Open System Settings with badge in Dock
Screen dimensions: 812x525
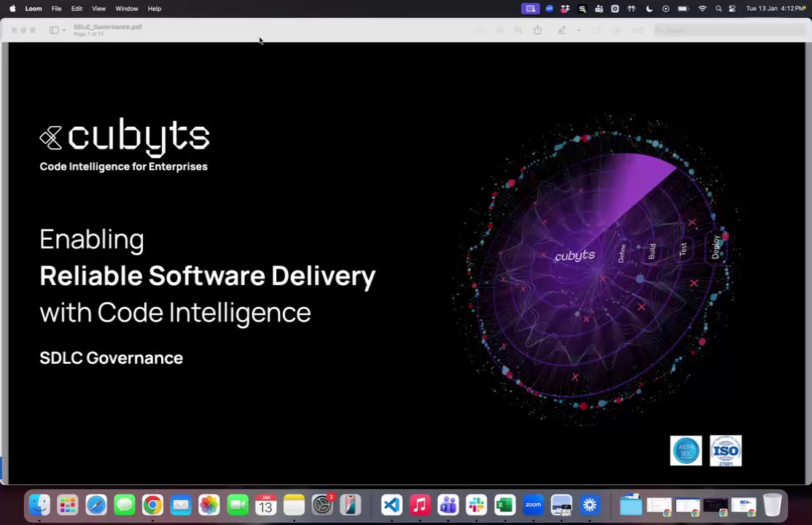[322, 505]
